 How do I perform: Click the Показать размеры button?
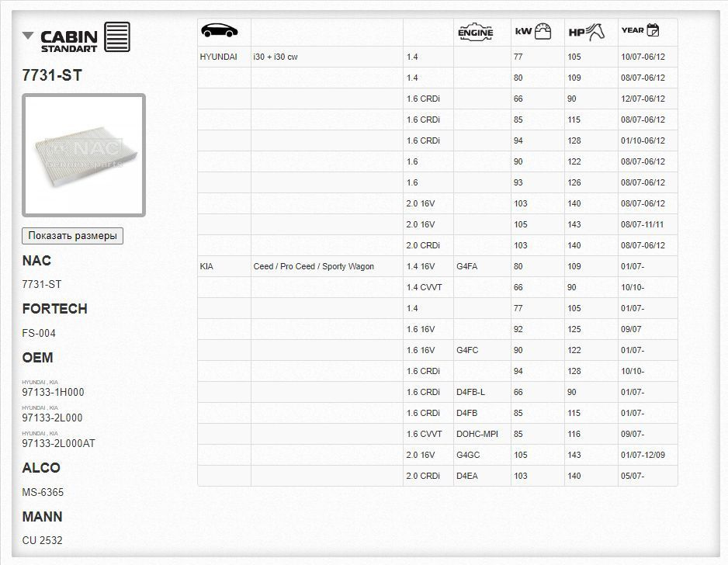[x=72, y=235]
